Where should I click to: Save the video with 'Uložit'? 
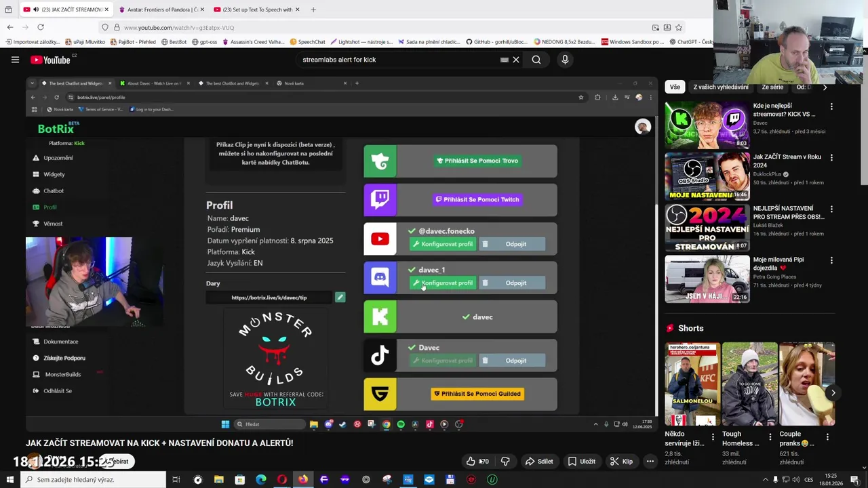tap(582, 462)
